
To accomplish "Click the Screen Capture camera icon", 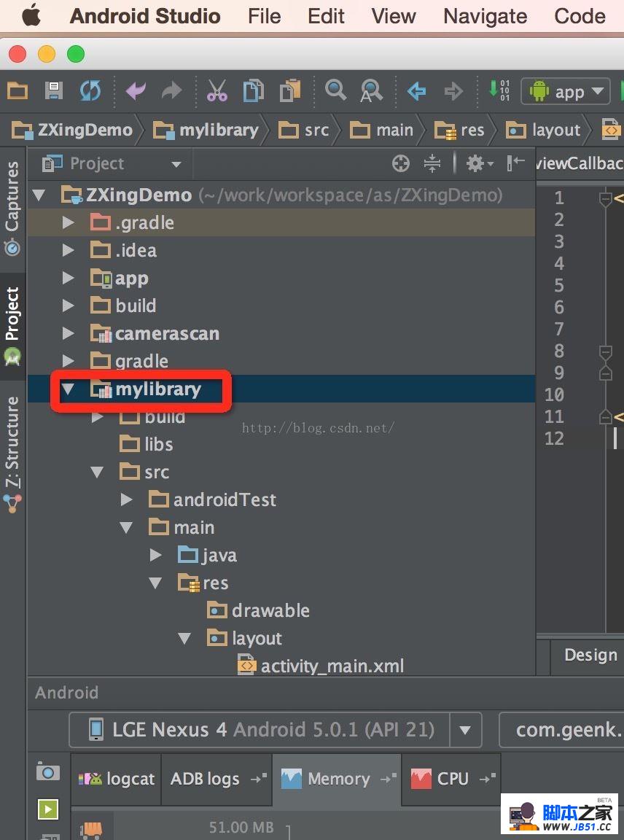I will (x=47, y=771).
